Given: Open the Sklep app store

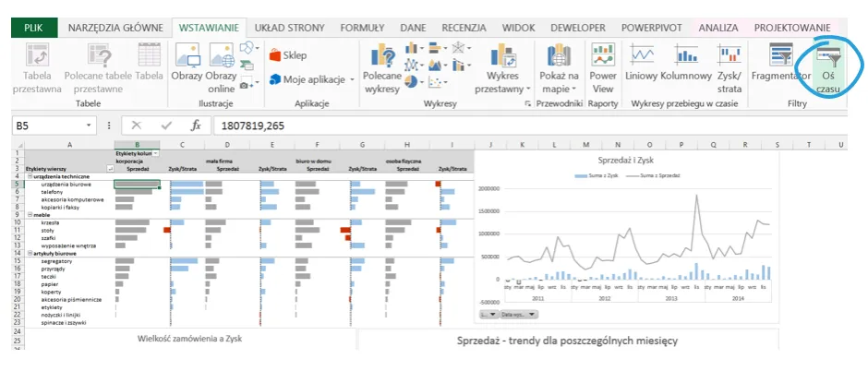Looking at the screenshot, I should click(x=288, y=55).
